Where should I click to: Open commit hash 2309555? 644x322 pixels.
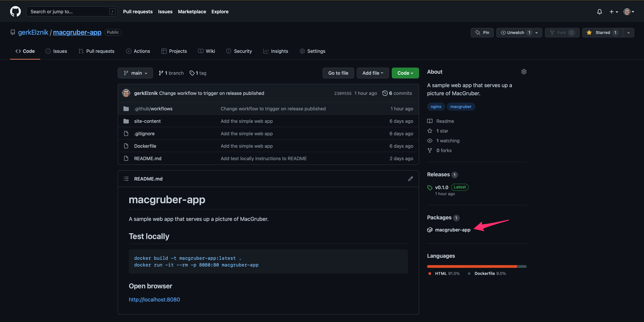343,93
